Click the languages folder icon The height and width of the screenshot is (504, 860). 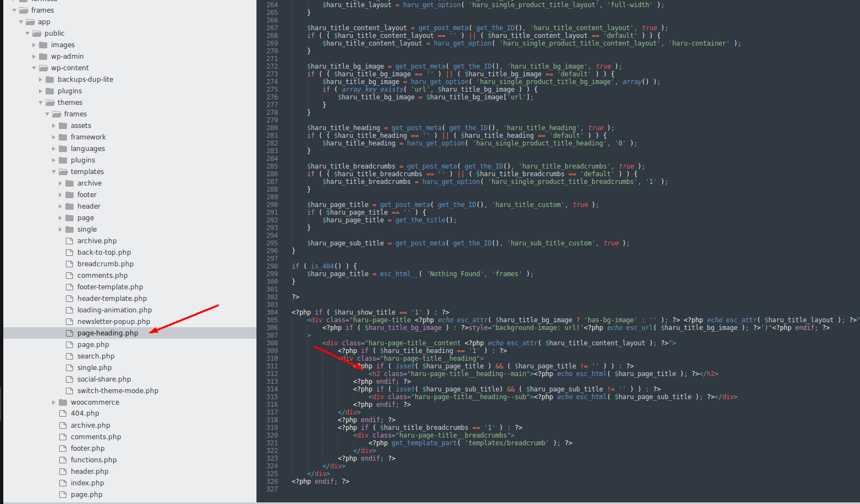[63, 149]
